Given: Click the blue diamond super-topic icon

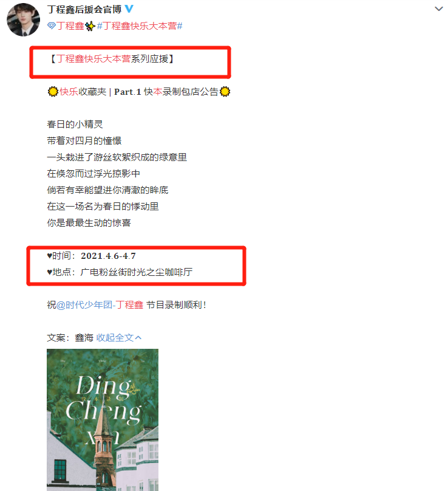Looking at the screenshot, I should [x=52, y=26].
